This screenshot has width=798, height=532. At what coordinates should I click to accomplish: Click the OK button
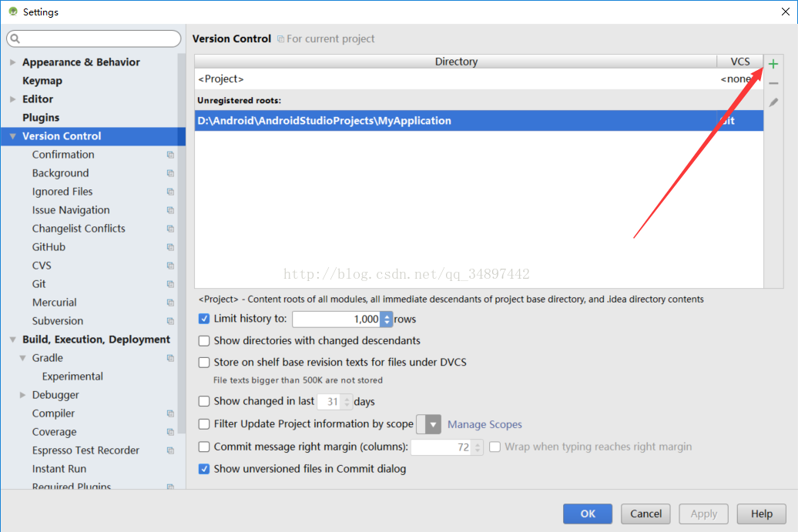point(587,514)
